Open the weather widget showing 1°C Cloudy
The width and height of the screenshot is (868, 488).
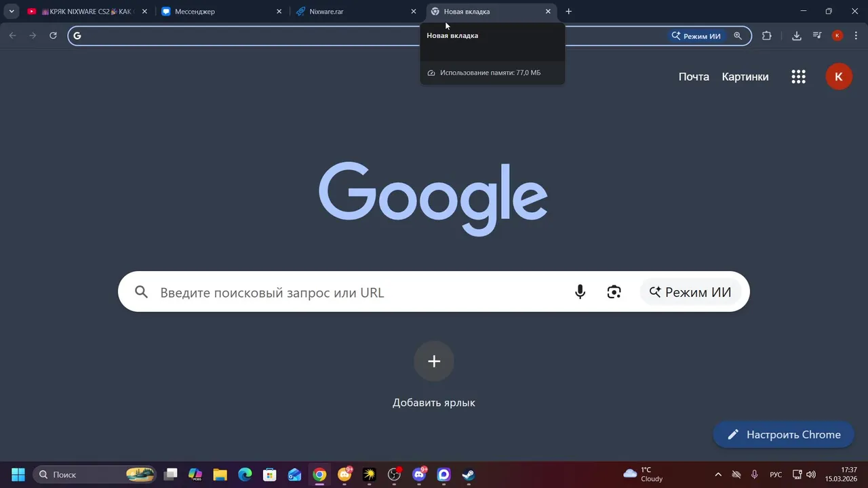point(643,474)
